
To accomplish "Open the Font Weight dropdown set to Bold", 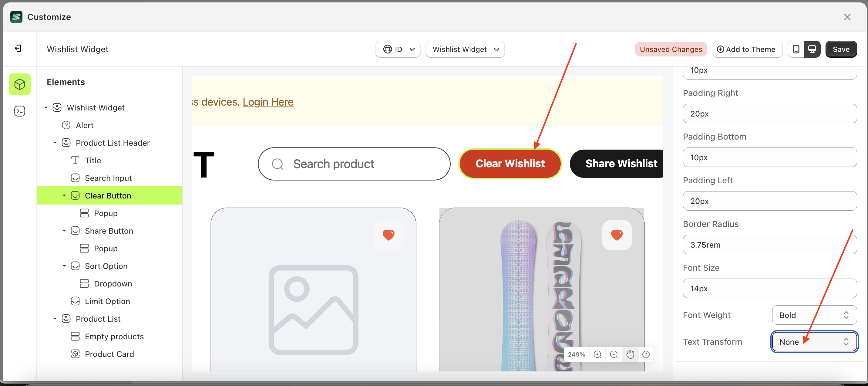I will click(x=814, y=315).
